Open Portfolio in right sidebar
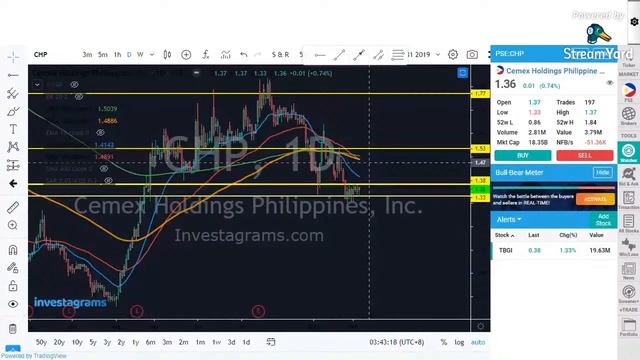640x360 pixels. tap(629, 327)
